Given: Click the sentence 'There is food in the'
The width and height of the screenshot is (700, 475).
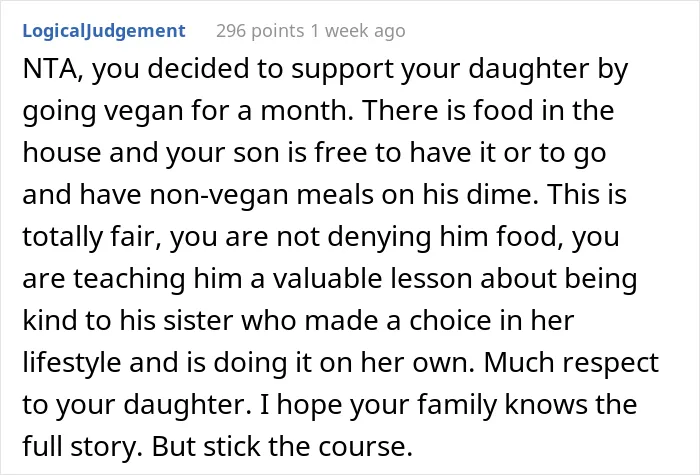Looking at the screenshot, I should (489, 110).
